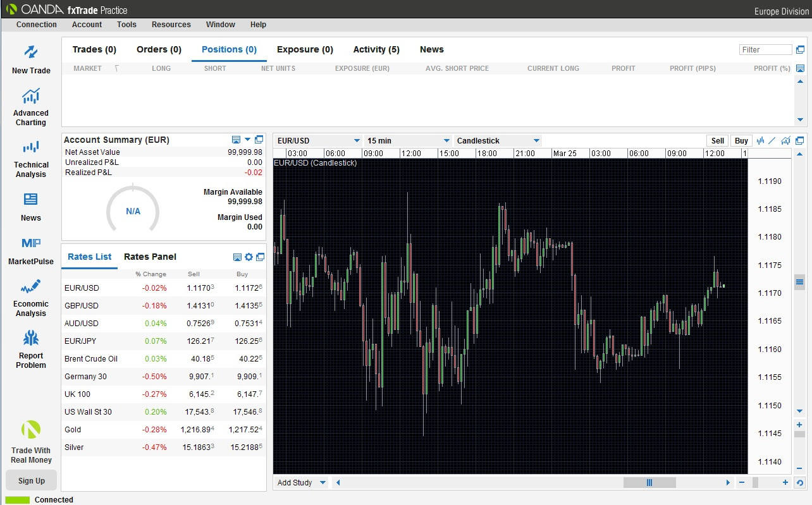Screen dimensions: 812x505
Task: Switch to the Orders (0) tab
Action: point(159,49)
